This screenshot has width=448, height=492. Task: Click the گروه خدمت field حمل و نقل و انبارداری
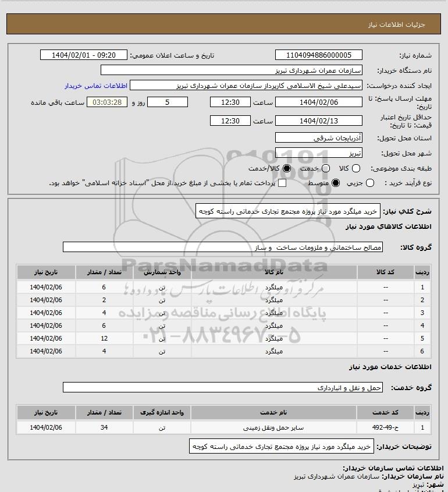click(x=223, y=388)
